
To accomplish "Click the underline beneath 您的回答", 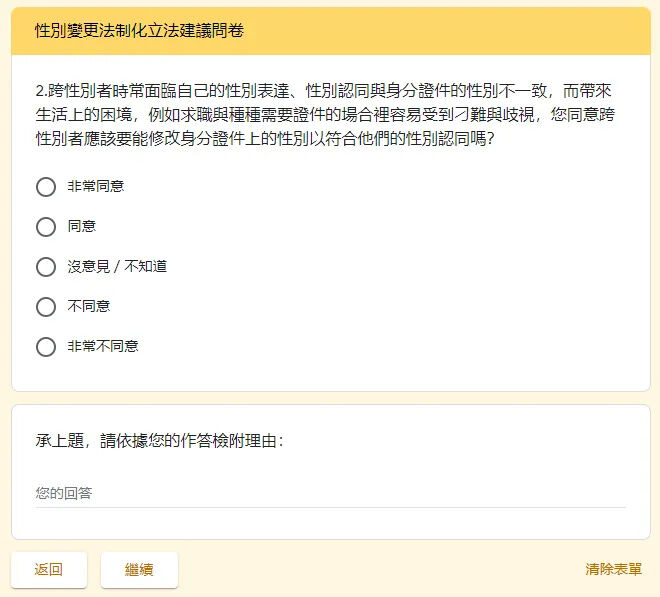I will [x=330, y=507].
